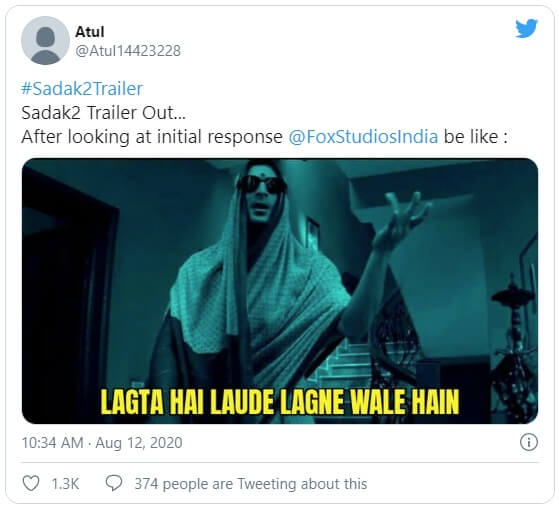Click the 'Sadak2 Trailer Out...' tweet text
Screen dimensions: 559x508
coord(103,113)
